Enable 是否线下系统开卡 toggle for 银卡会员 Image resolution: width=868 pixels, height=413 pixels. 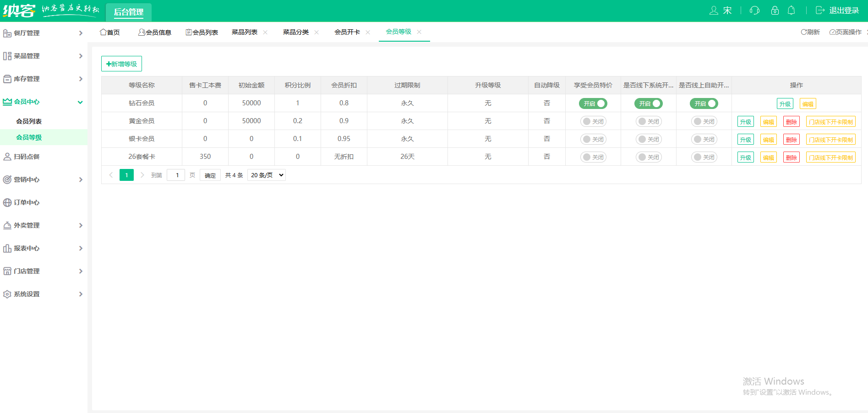tap(649, 140)
